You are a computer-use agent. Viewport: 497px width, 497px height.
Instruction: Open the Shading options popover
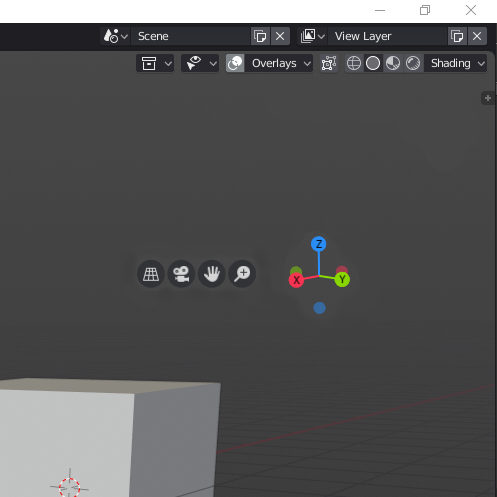[455, 63]
